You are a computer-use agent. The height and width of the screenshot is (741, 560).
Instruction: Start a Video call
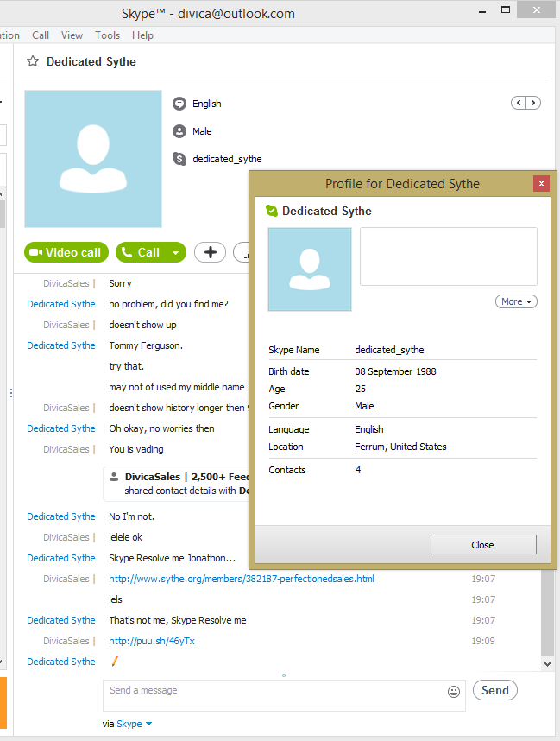pyautogui.click(x=66, y=252)
